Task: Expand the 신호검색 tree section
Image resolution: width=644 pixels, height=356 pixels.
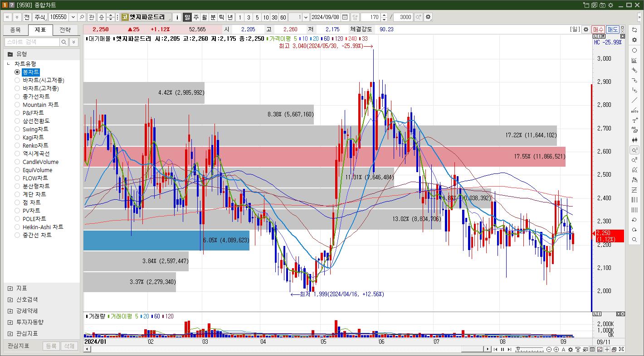Action: [x=10, y=299]
